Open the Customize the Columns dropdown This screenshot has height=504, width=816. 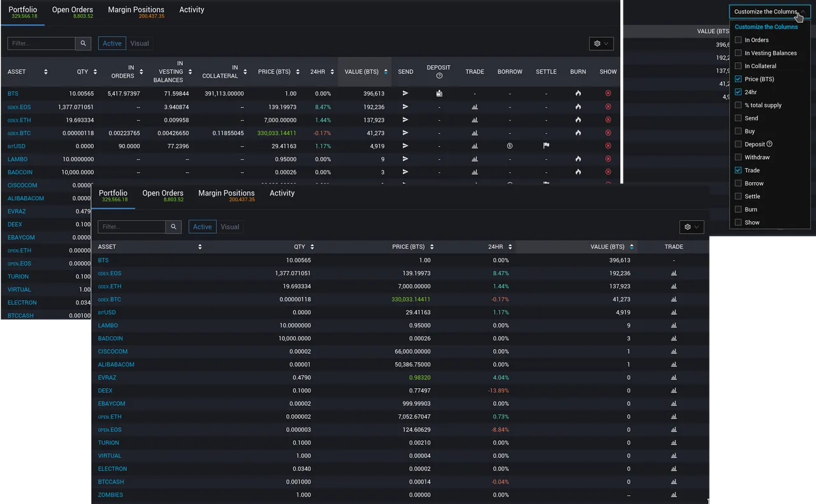[769, 11]
